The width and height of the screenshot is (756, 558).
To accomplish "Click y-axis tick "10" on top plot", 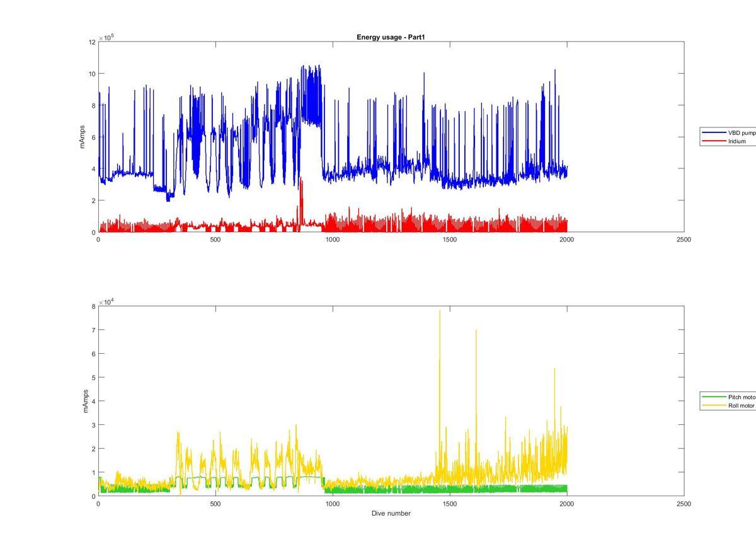I will [92, 74].
